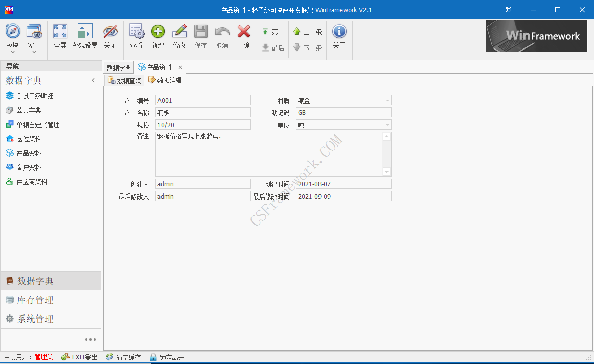Go to last record 最后
Viewport: 594px width, 364px height.
tap(273, 47)
